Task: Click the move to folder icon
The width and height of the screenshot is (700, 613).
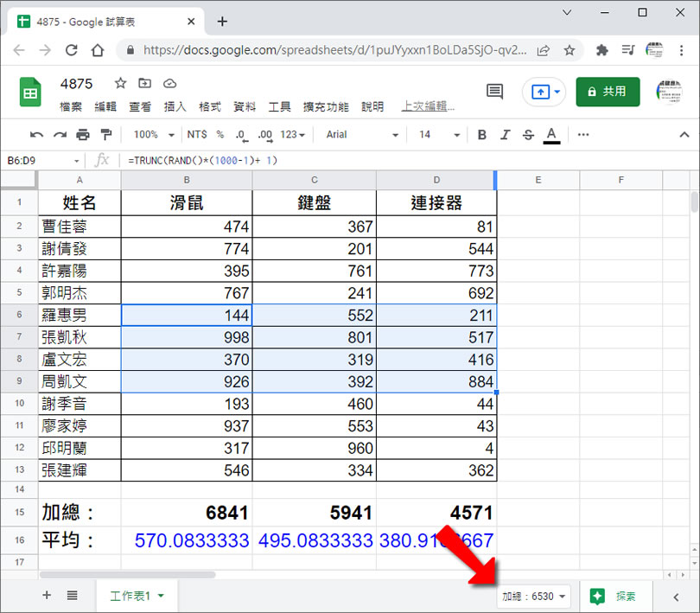Action: 144,83
